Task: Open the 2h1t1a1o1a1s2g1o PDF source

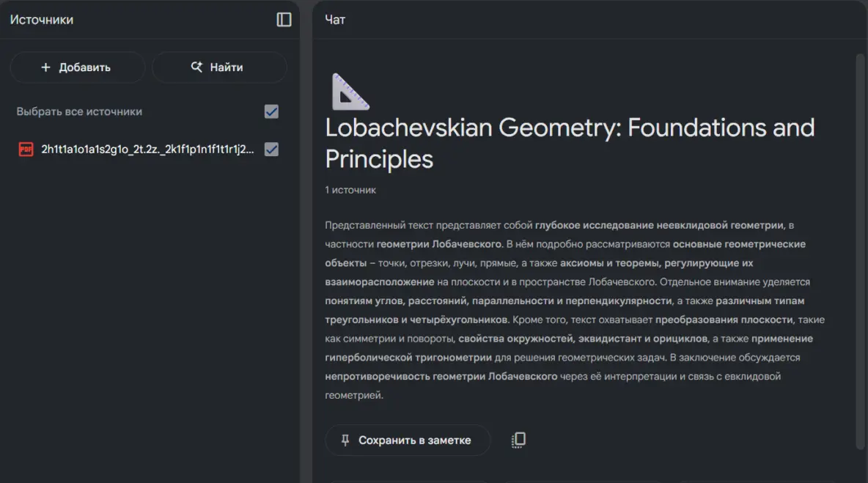Action: [x=147, y=150]
